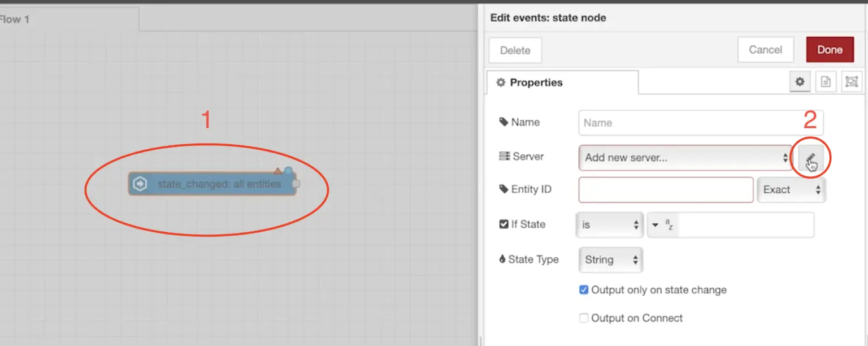
Task: Click the pencil icon to edit server configuration
Action: (x=810, y=158)
